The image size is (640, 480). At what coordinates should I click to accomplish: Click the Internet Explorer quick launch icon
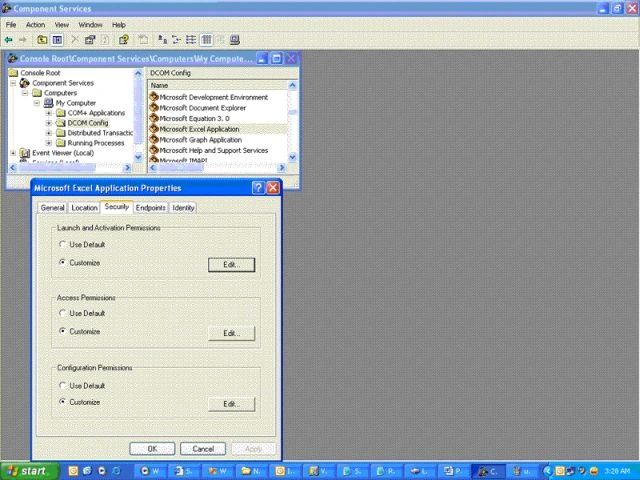[x=116, y=471]
